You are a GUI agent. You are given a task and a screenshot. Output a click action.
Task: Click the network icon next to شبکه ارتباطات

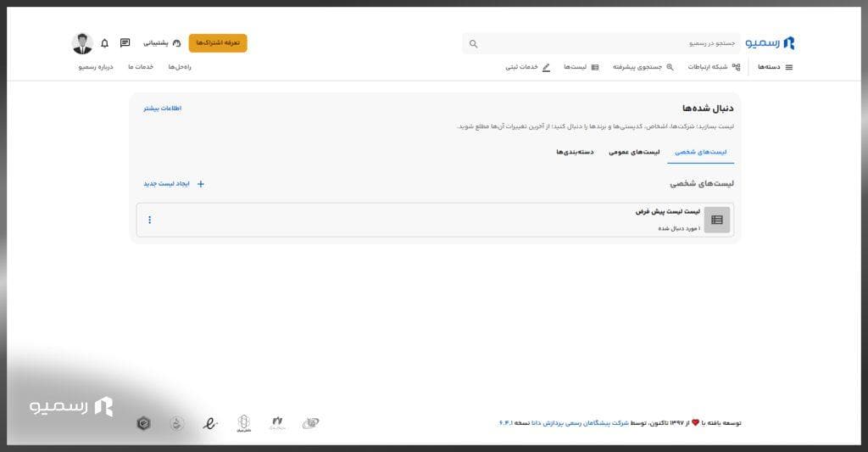[x=737, y=67]
